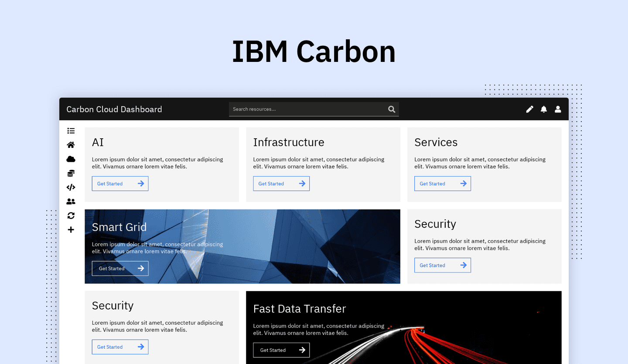Screen dimensions: 628x364
Task: Open the database stack icon
Action: point(71,173)
